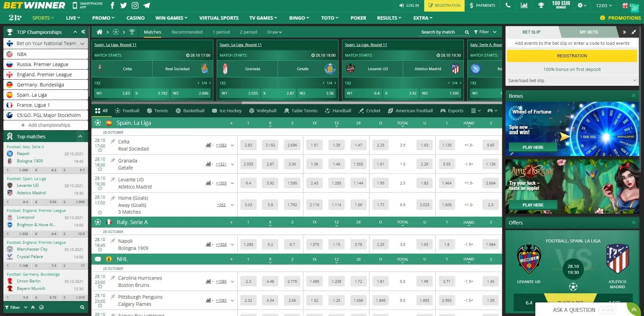
Task: Click the Registration button
Action: pyautogui.click(x=444, y=5)
